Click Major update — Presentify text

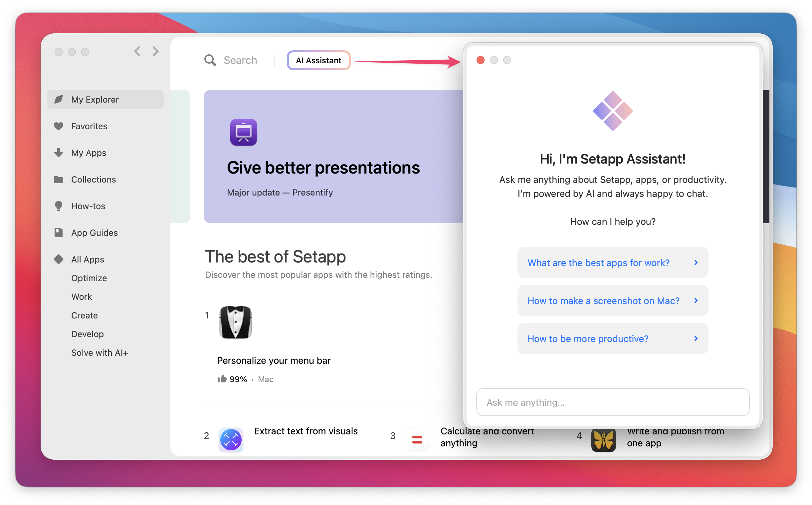tap(280, 193)
